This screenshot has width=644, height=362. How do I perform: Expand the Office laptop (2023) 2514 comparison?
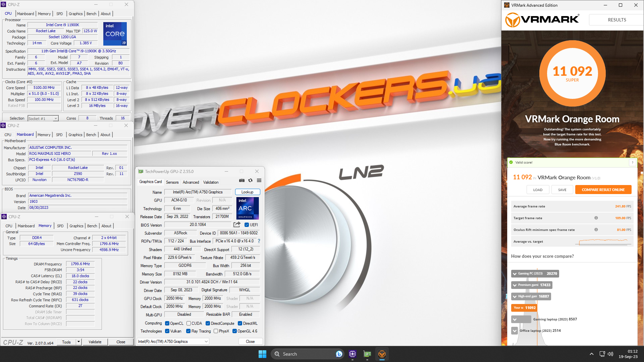tap(515, 330)
